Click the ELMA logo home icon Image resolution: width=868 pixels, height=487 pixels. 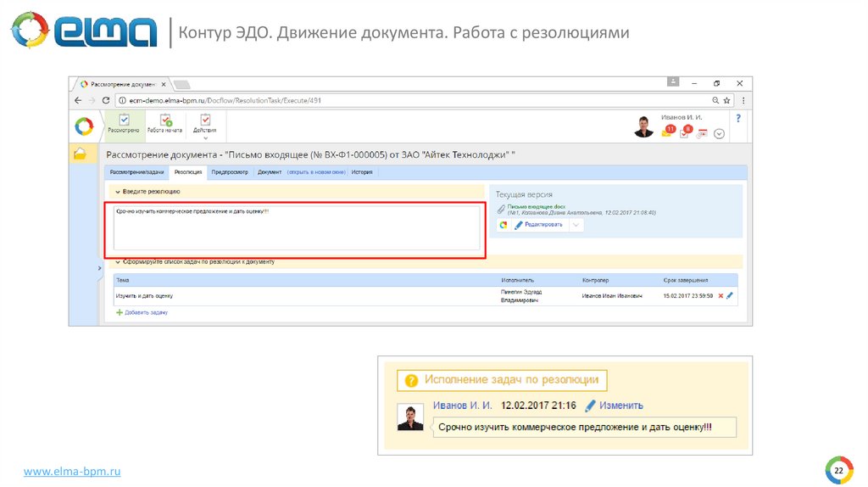[84, 126]
